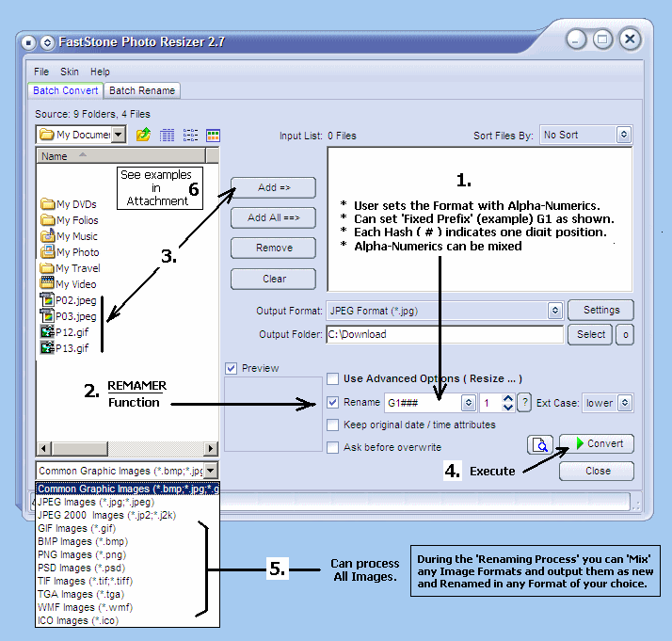Click the Output Folder path field
Image resolution: width=672 pixels, height=641 pixels.
pyautogui.click(x=443, y=334)
